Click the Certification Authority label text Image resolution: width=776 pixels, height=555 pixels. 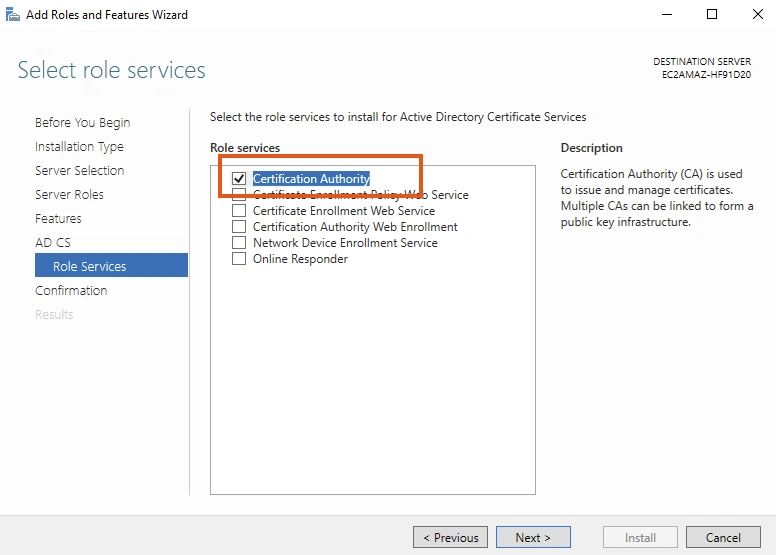point(311,179)
